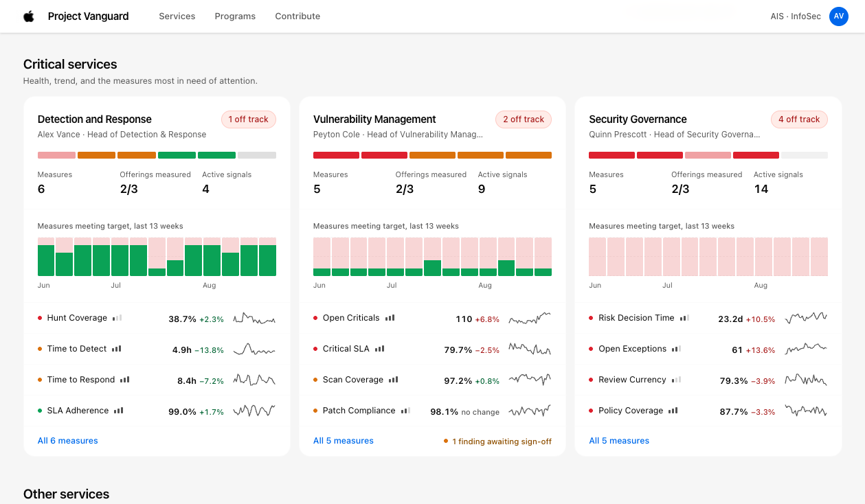Click signal bars icon beside Policy Coverage

pos(673,411)
